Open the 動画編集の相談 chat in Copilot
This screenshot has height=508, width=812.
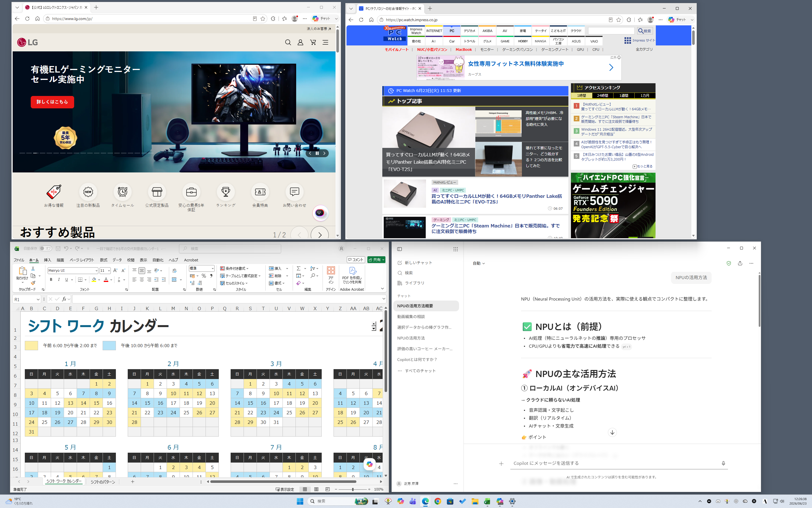[x=411, y=316]
